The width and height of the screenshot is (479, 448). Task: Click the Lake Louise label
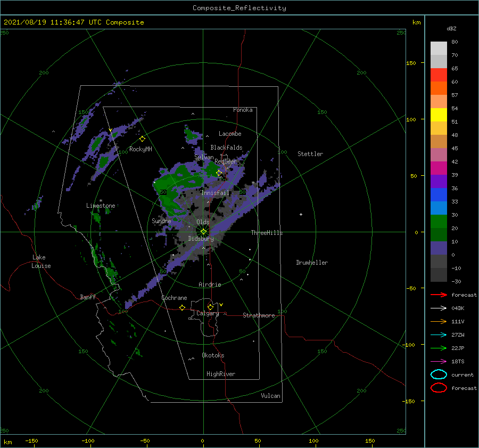click(41, 262)
